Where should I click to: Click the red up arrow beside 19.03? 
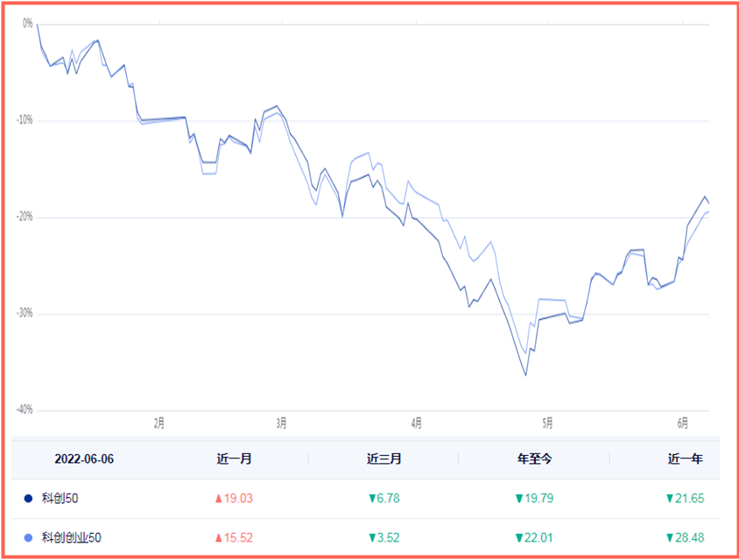point(218,499)
